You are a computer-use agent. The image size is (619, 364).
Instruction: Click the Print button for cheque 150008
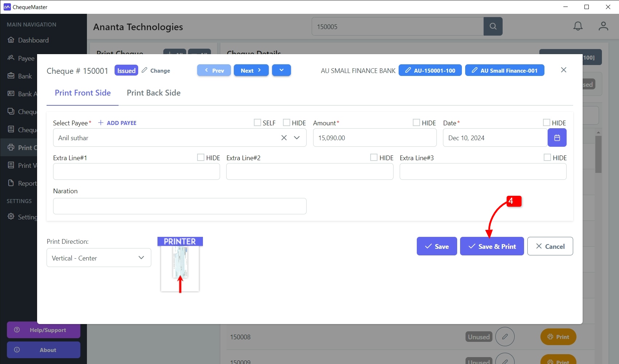point(558,337)
